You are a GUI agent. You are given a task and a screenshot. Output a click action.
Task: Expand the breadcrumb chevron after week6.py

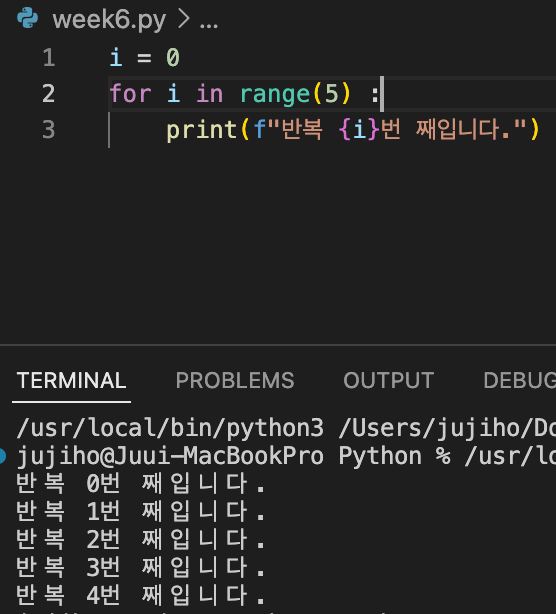(184, 19)
